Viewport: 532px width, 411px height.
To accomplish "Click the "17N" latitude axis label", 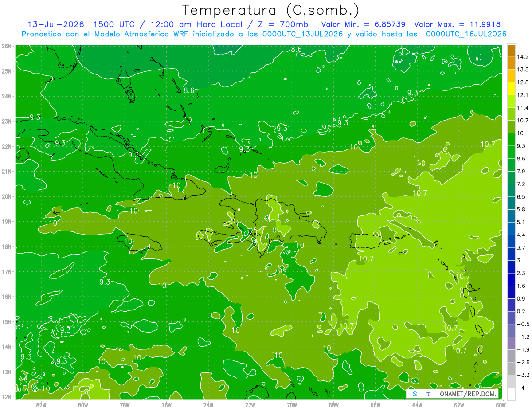I will point(7,272).
